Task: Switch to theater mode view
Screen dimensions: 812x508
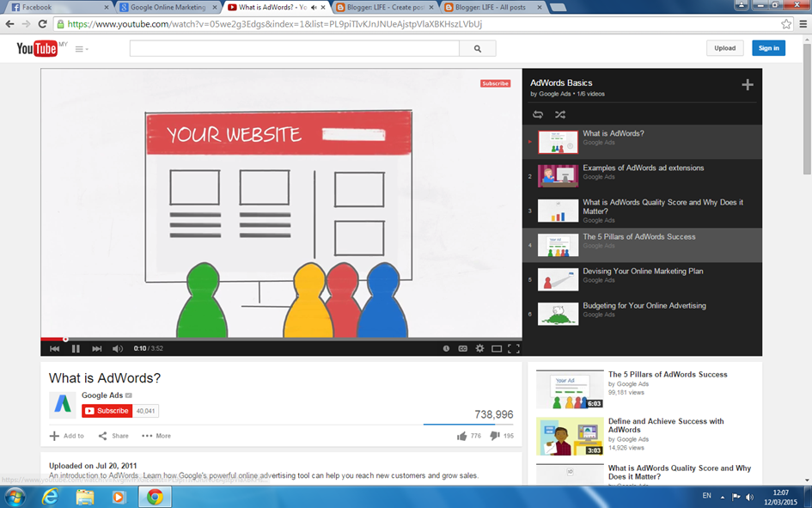Action: coord(497,348)
